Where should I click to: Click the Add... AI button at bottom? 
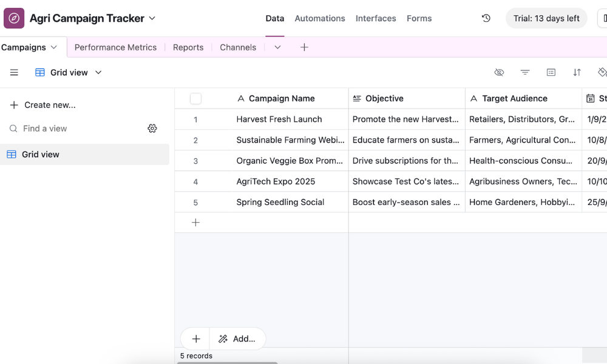click(237, 339)
